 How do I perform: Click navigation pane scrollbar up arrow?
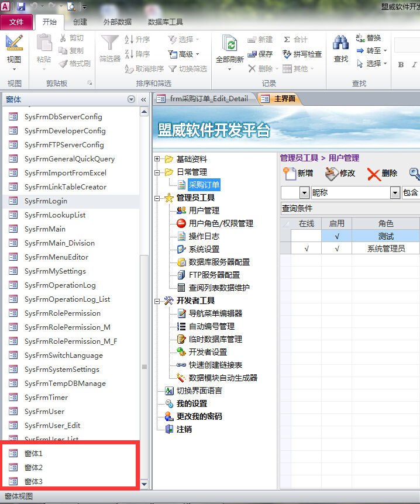tap(144, 112)
